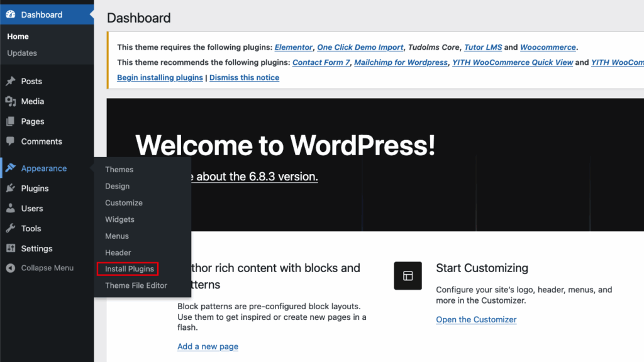Dismiss this notice link
Screen dimensions: 644x362
tap(244, 77)
